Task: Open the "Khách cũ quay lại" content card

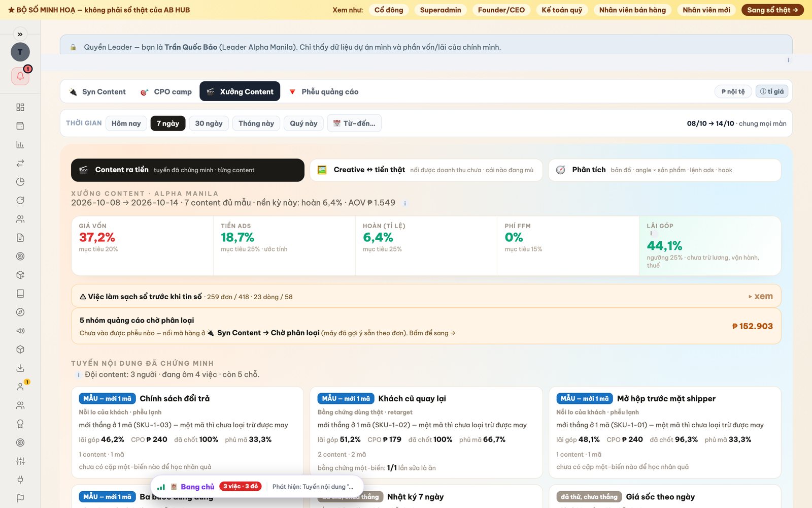Action: (426, 432)
